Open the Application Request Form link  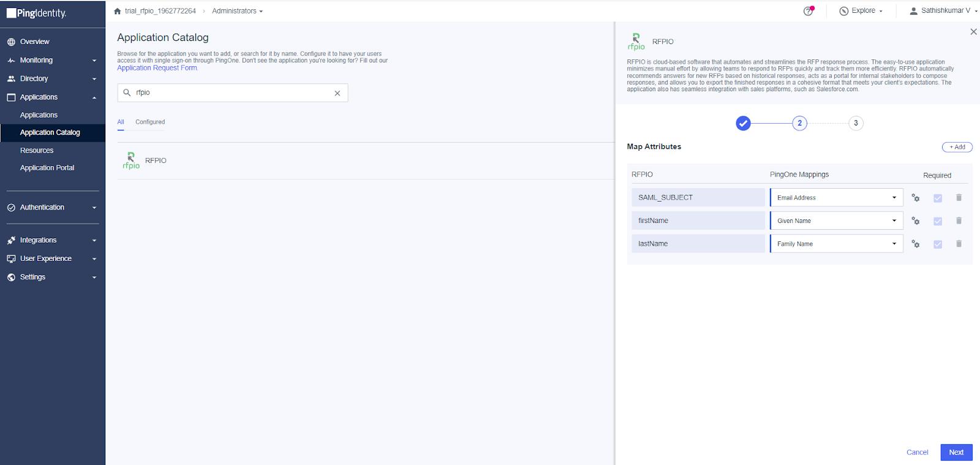[157, 68]
